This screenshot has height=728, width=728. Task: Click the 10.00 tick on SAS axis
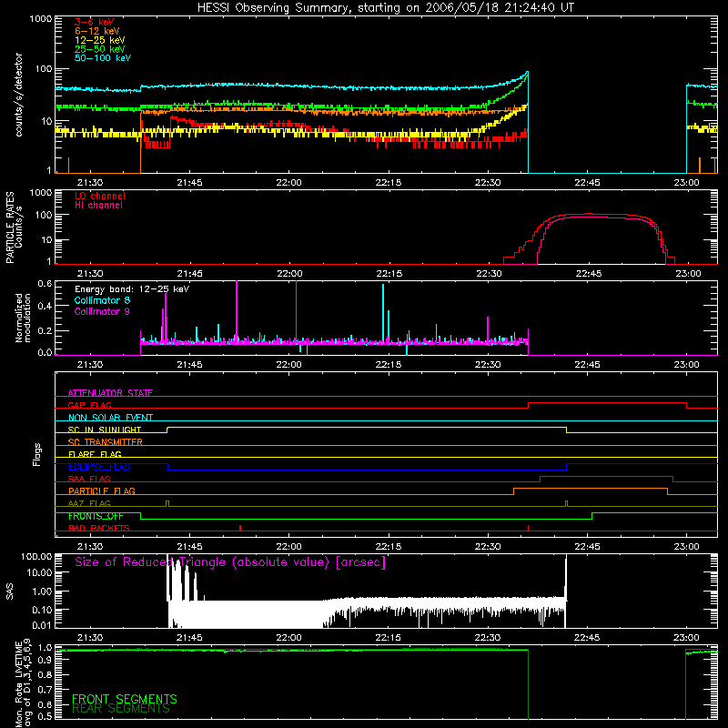point(39,572)
